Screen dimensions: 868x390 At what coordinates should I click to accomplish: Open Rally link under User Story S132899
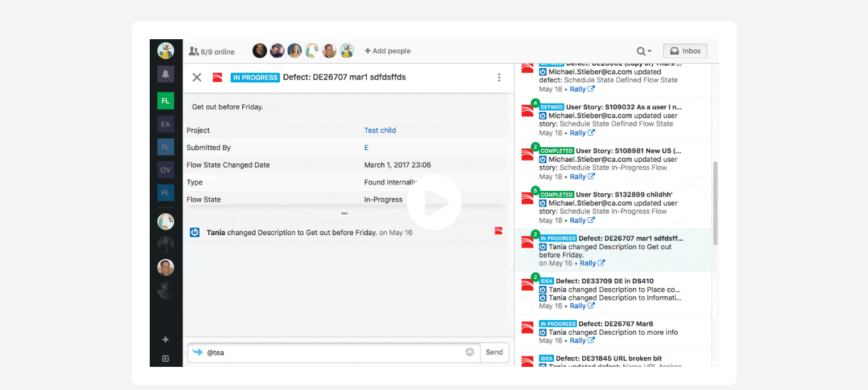pyautogui.click(x=582, y=220)
